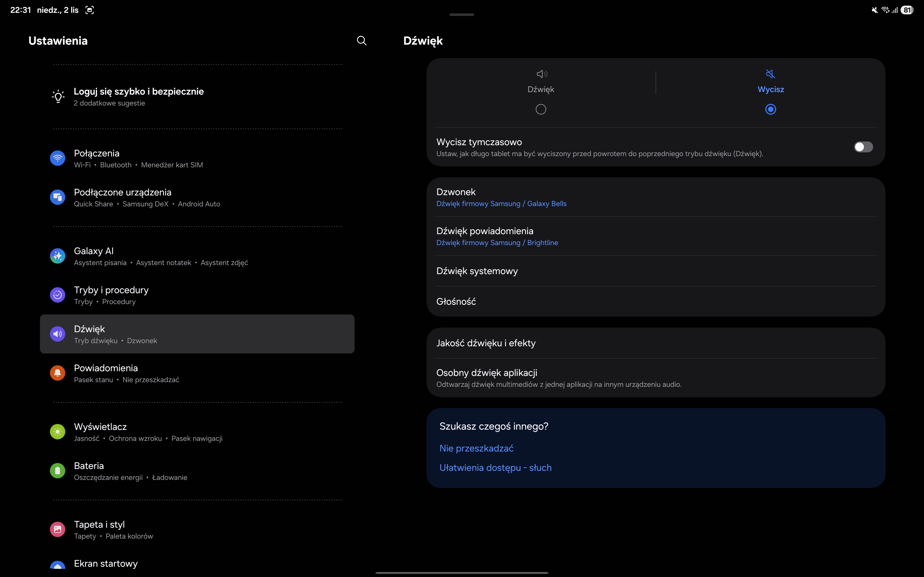
Task: Open the settings search magnifier icon
Action: [x=361, y=41]
